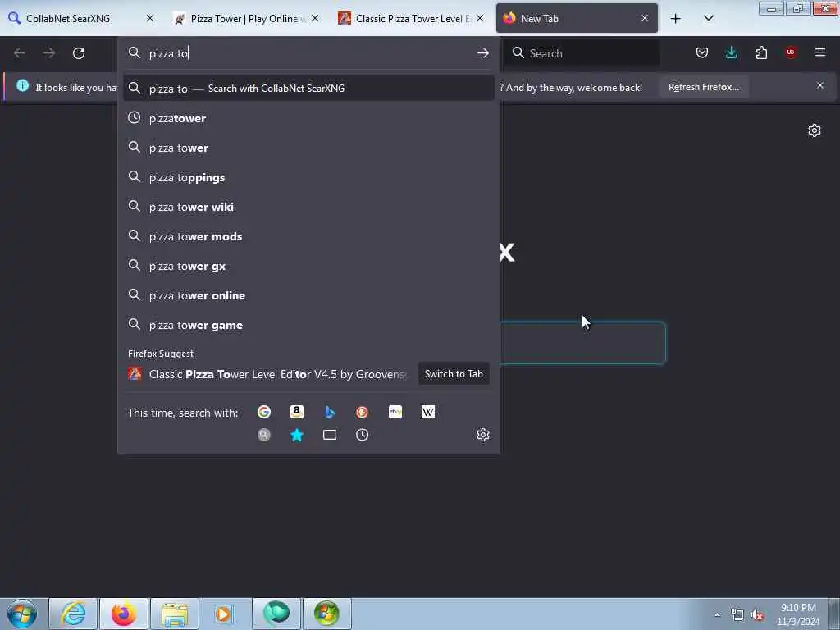
Task: Click the go arrow in address bar
Action: pos(482,53)
